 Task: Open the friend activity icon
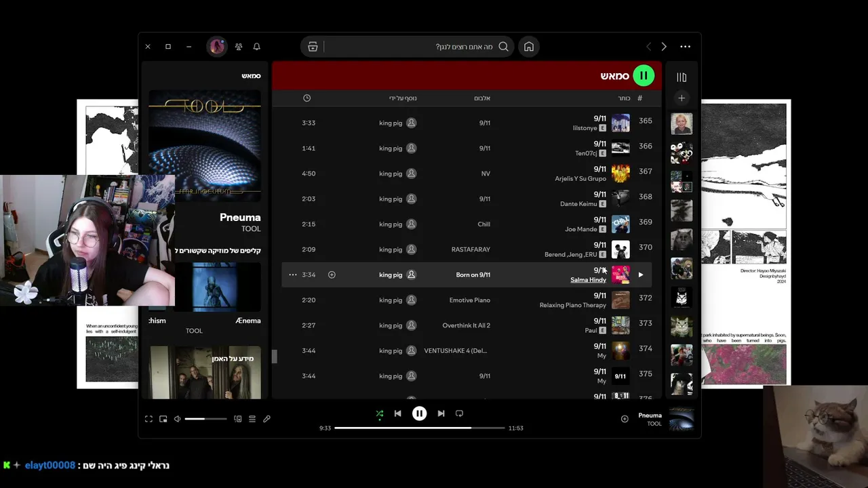239,47
